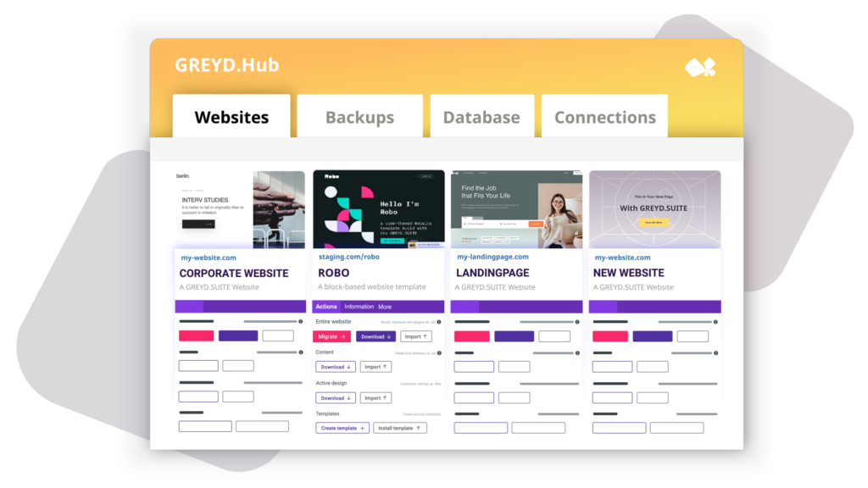Expand the More menu on the ROBO card
The height and width of the screenshot is (488, 868).
(384, 306)
